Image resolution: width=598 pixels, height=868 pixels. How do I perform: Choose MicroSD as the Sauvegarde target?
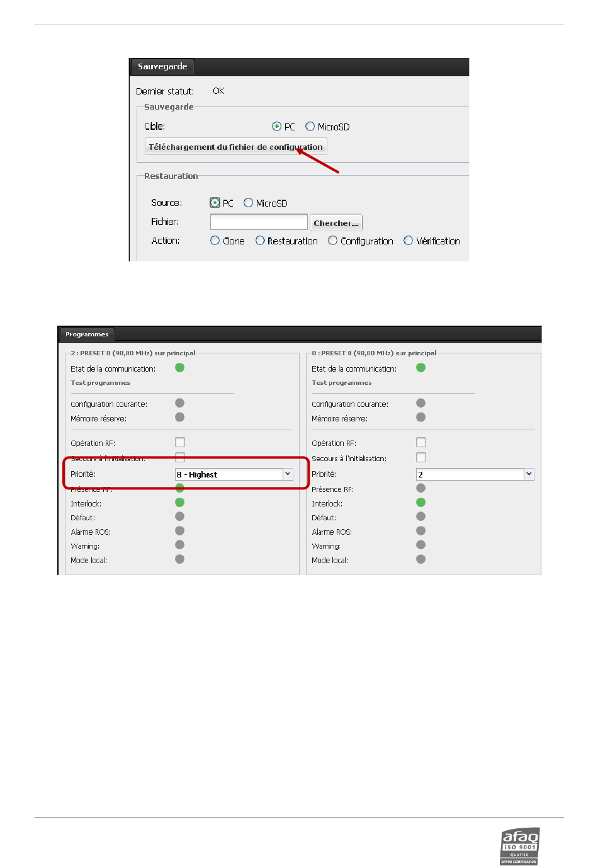pyautogui.click(x=310, y=127)
